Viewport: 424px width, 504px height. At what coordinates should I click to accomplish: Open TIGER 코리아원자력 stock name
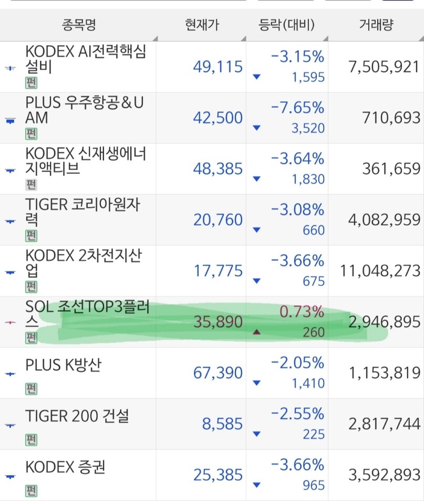[82, 212]
